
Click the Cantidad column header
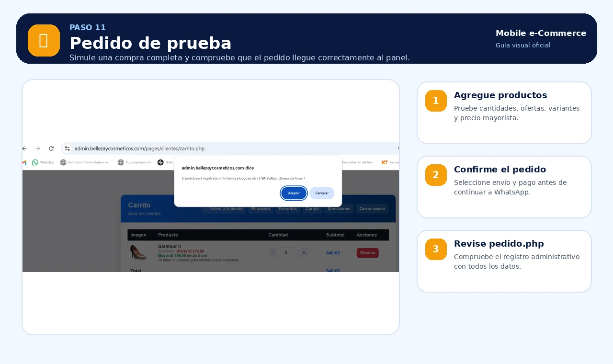click(x=278, y=235)
